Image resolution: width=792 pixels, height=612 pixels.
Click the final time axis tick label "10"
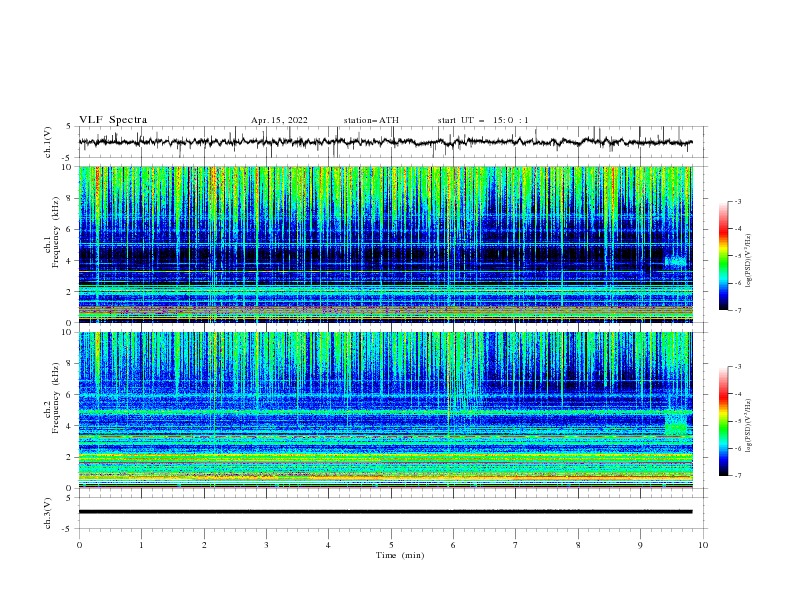tap(703, 545)
